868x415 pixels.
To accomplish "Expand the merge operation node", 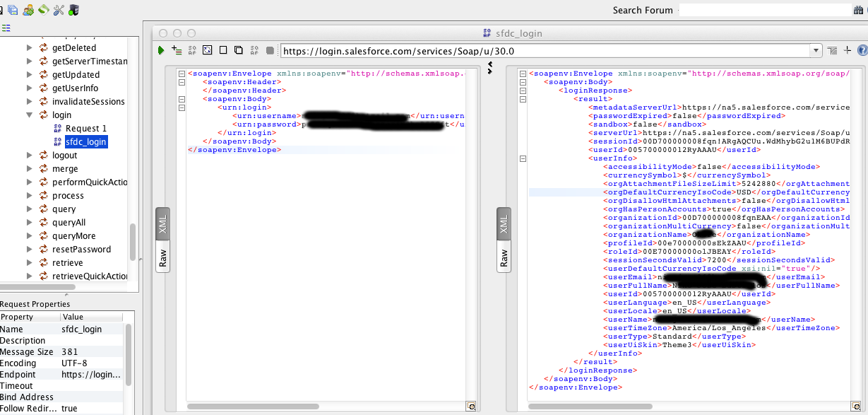I will [30, 169].
